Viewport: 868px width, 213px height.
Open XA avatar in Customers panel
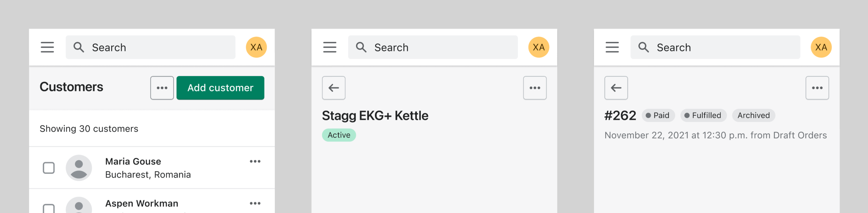(x=256, y=47)
